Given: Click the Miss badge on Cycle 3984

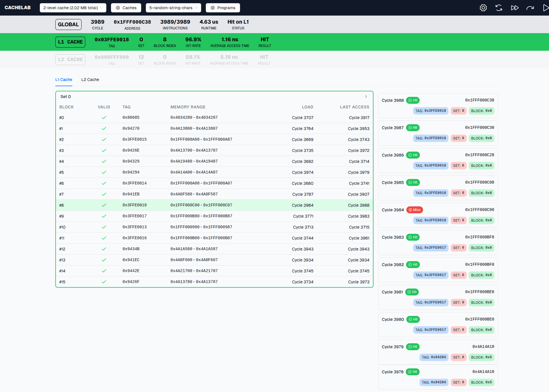Looking at the screenshot, I should tap(414, 210).
